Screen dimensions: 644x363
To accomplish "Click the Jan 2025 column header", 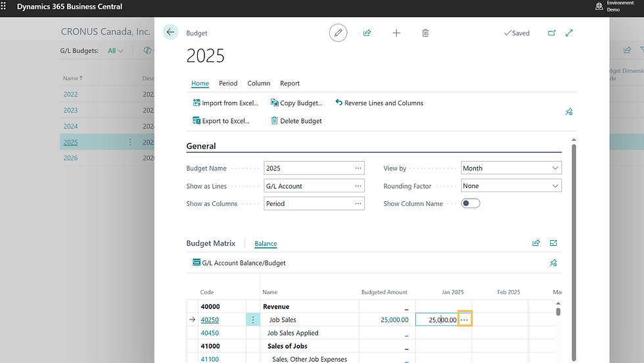I will pos(453,292).
